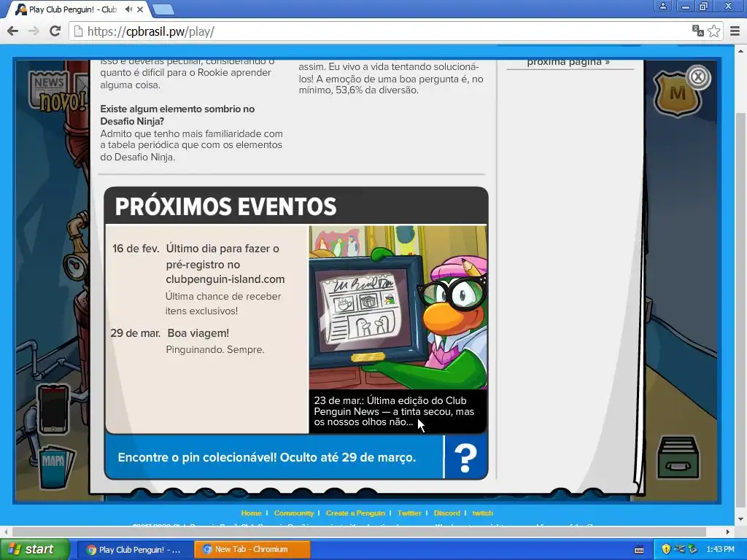This screenshot has height=560, width=747.
Task: Click the 16 de fev. event date
Action: pyautogui.click(x=136, y=249)
